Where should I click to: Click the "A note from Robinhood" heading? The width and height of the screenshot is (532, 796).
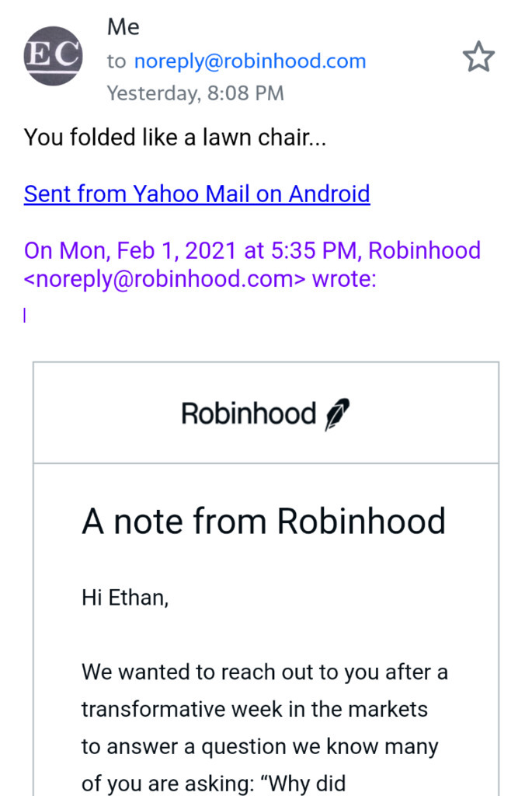pos(263,522)
